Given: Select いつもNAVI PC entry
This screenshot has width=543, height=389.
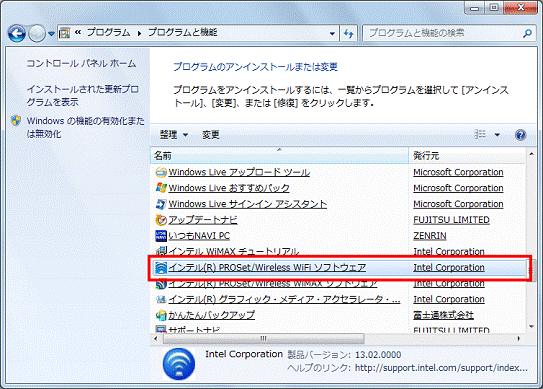Looking at the screenshot, I should click(x=199, y=236).
